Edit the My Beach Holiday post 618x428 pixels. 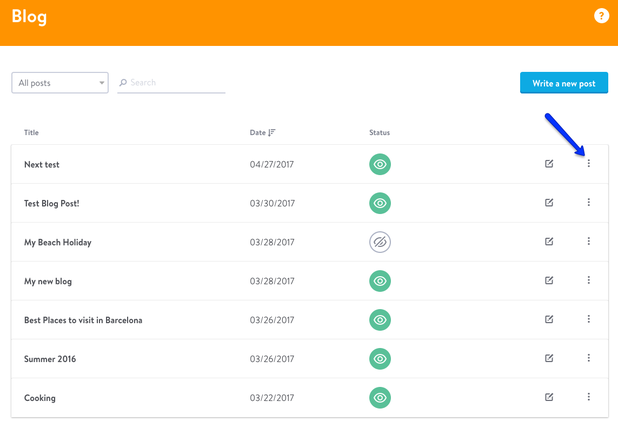[x=549, y=241]
